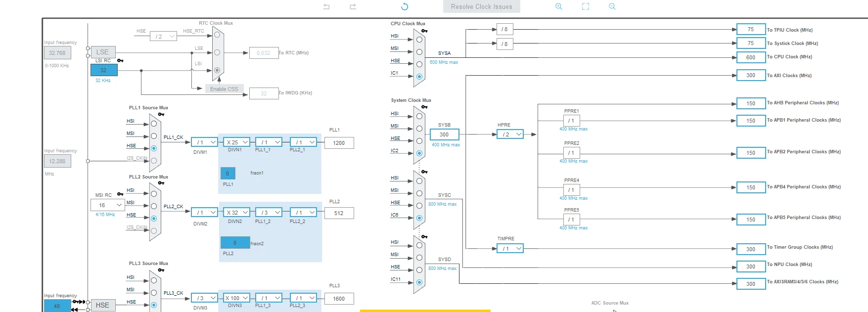Zoom out with the magnifier minus icon

point(612,6)
